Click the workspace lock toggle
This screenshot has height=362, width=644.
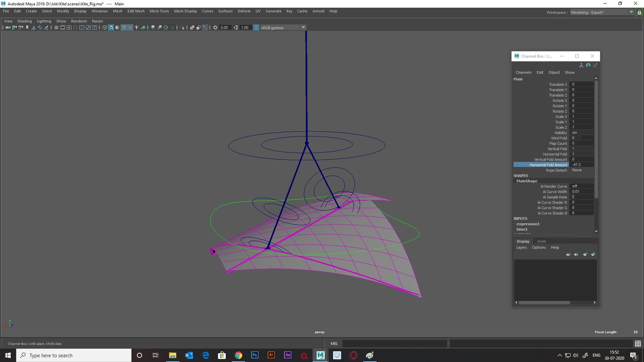click(x=639, y=12)
